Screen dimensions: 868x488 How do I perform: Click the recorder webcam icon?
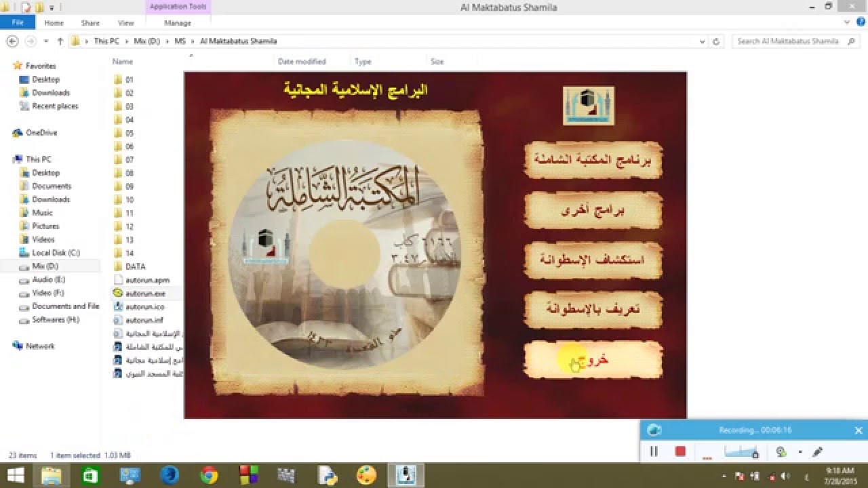[781, 451]
